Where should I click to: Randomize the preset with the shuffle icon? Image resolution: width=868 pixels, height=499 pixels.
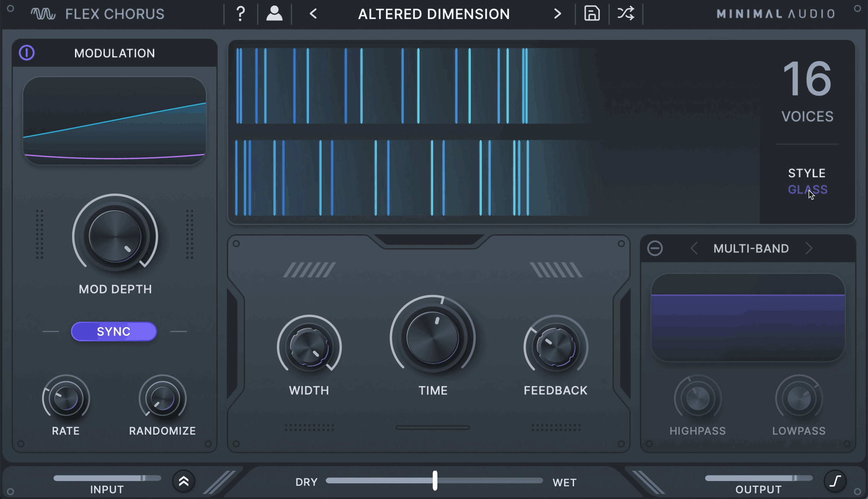626,14
